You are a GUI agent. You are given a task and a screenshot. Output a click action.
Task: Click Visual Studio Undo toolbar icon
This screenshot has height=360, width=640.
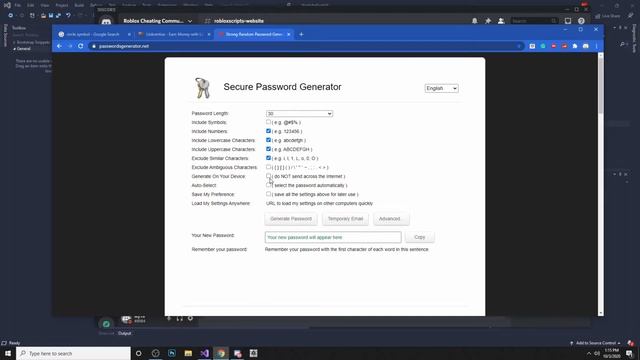pyautogui.click(x=68, y=16)
